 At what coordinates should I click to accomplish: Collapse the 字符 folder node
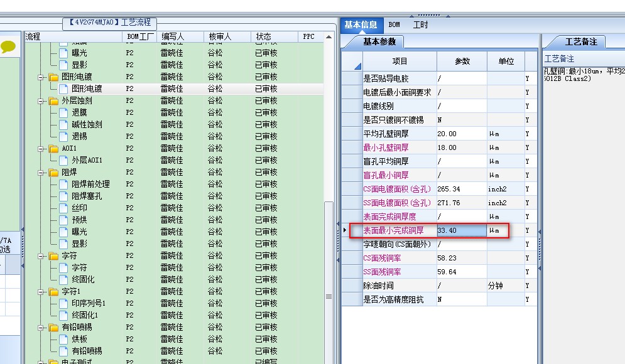pyautogui.click(x=41, y=257)
